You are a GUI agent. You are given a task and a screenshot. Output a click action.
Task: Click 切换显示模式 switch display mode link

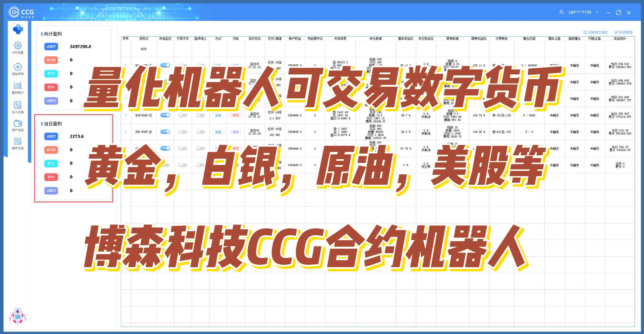point(596,32)
